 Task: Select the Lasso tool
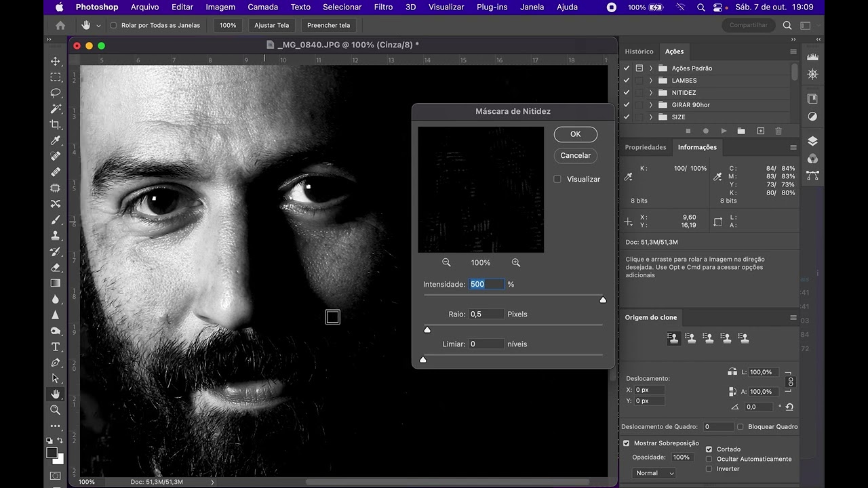click(x=56, y=93)
